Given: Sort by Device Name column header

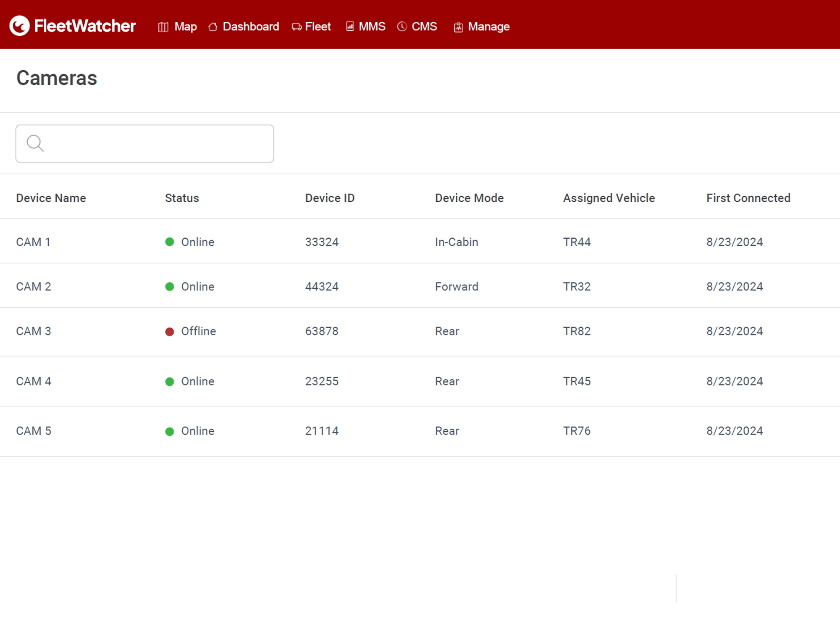Looking at the screenshot, I should pyautogui.click(x=51, y=198).
